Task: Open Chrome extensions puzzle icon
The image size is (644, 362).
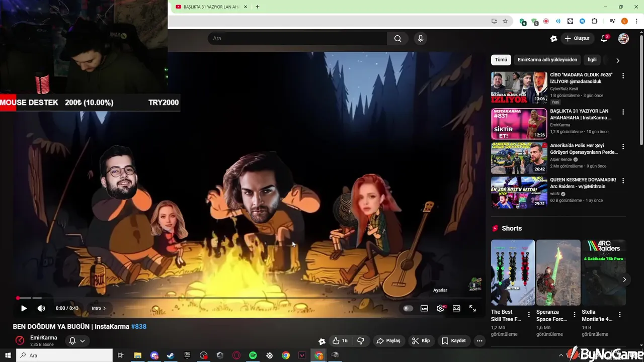Action: coord(595,21)
